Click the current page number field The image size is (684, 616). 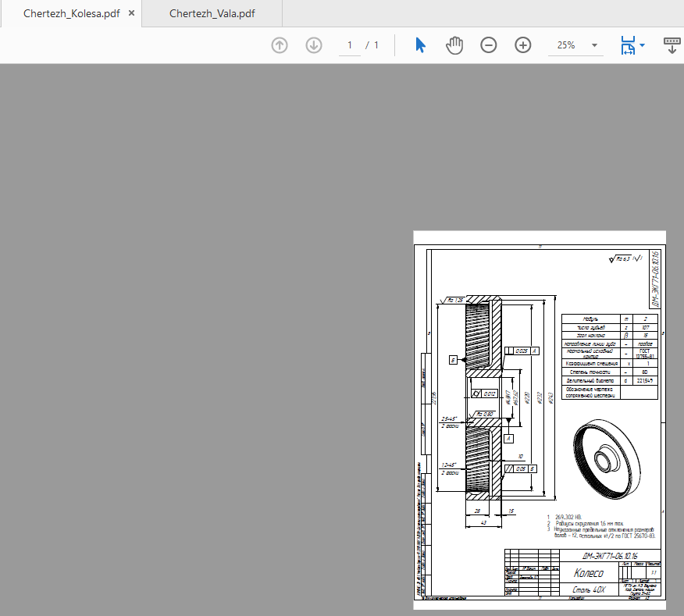350,45
